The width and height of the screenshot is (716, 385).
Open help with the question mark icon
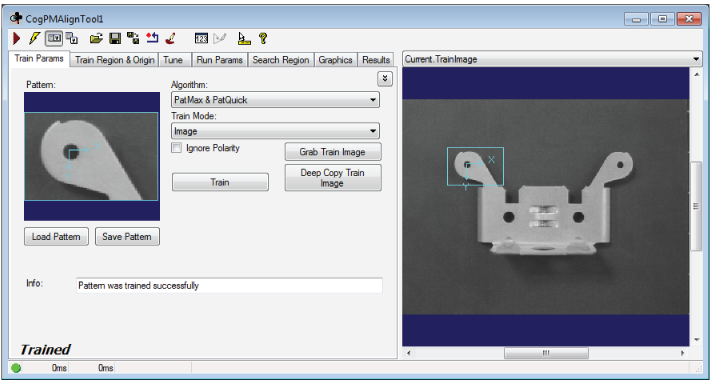pyautogui.click(x=263, y=38)
